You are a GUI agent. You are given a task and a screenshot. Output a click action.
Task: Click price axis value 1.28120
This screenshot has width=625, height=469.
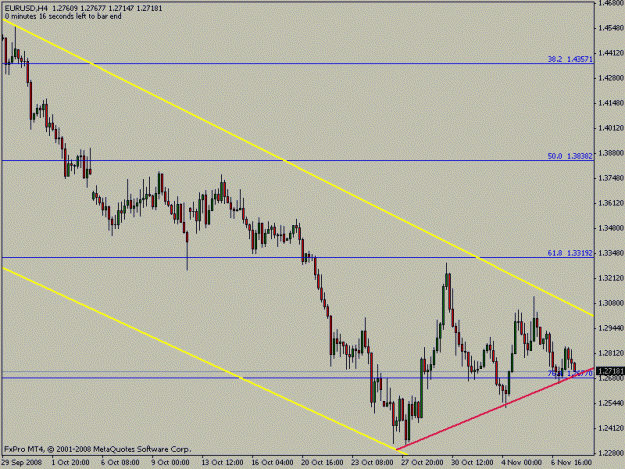pos(610,353)
